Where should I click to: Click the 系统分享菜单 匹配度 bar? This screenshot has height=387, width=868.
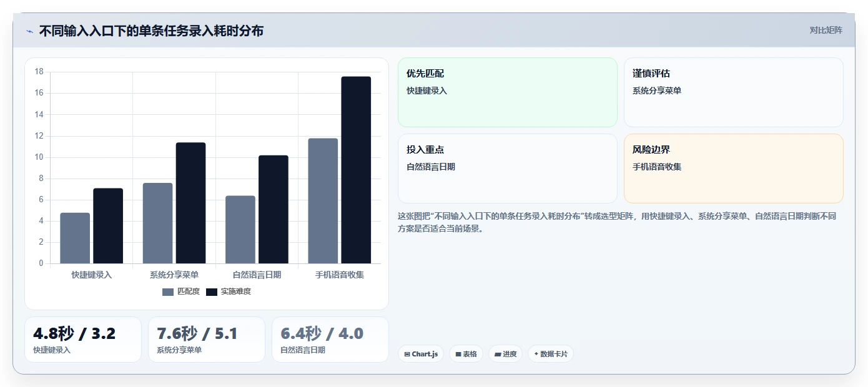[x=157, y=223]
